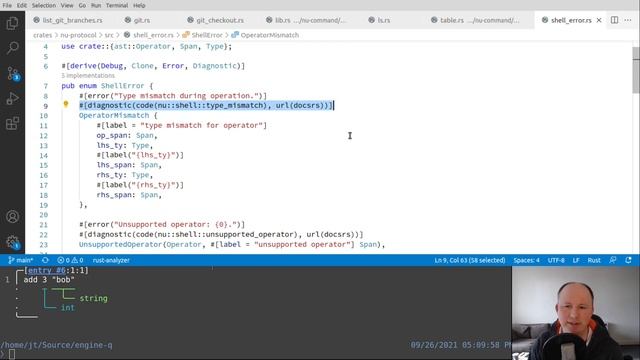The height and width of the screenshot is (360, 640).
Task: Click the ShellError breadcrumb
Action: pos(207,35)
